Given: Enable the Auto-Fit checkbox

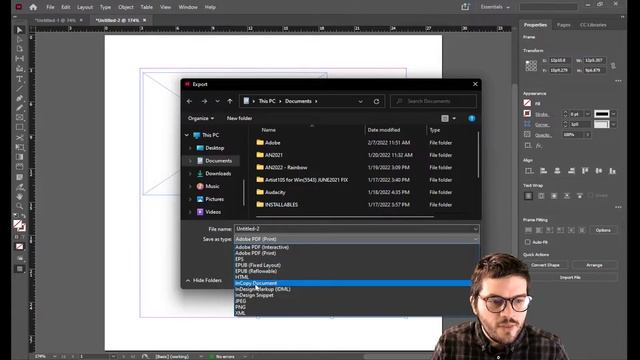Looking at the screenshot, I should tap(527, 242).
